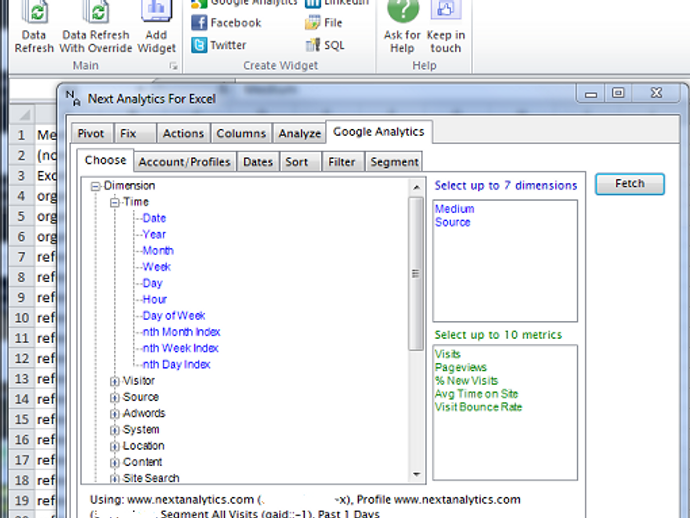Open the Sort sub-tab

[x=300, y=162]
